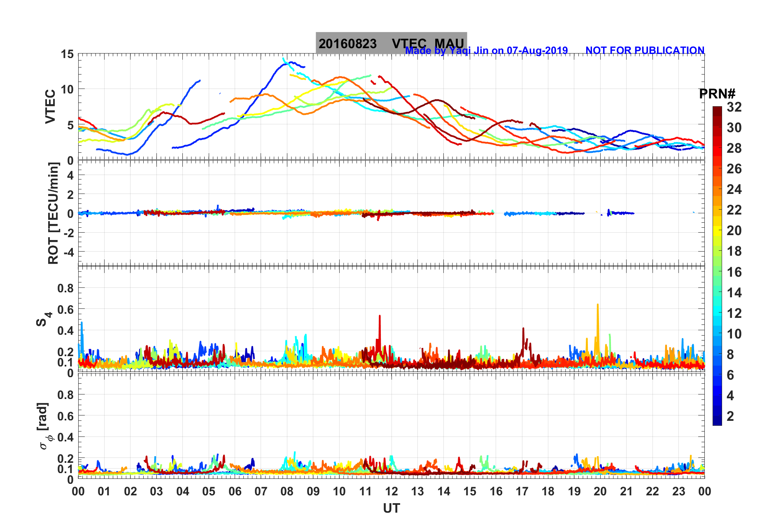This screenshot has width=783, height=532.
Task: Click colorbar tick label 8
Action: 730,355
